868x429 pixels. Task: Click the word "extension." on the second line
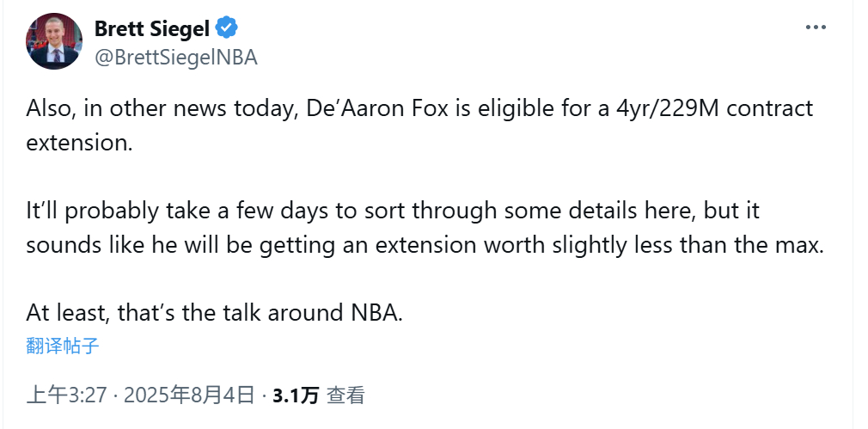pyautogui.click(x=80, y=143)
